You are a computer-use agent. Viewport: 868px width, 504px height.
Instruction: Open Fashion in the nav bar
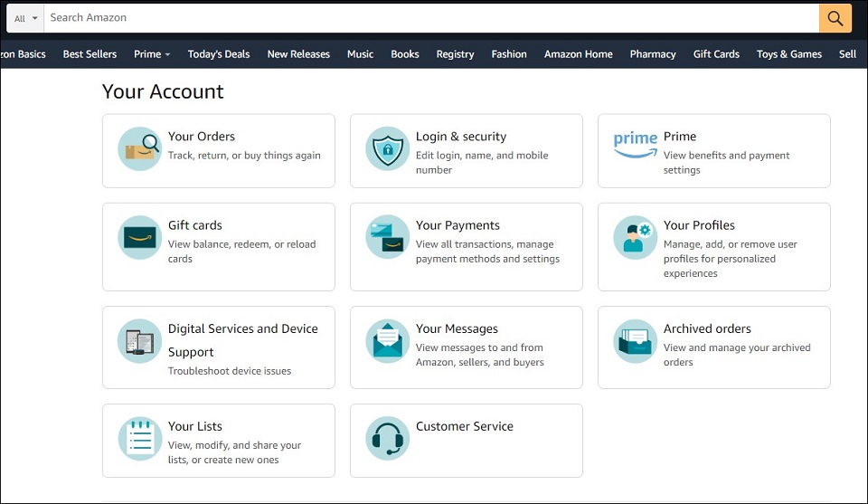(509, 54)
